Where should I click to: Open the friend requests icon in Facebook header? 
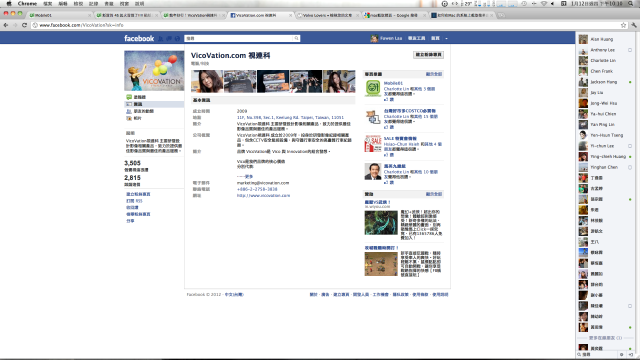click(x=161, y=38)
